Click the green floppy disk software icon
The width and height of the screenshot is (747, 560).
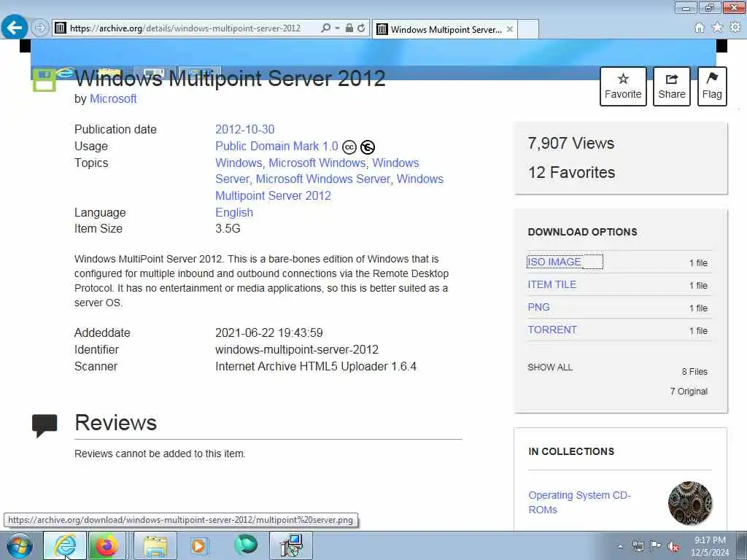[x=44, y=80]
